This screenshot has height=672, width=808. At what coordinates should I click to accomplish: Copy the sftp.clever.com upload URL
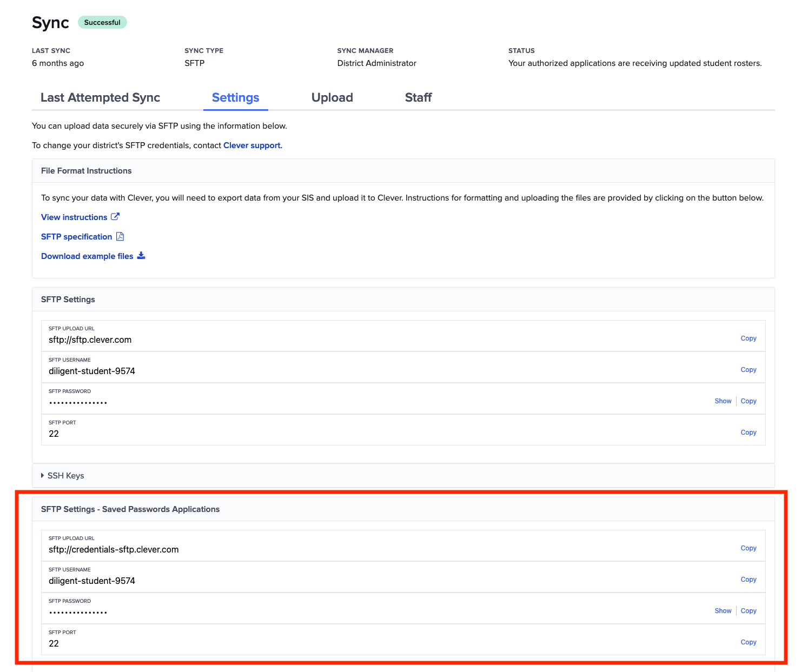point(748,338)
